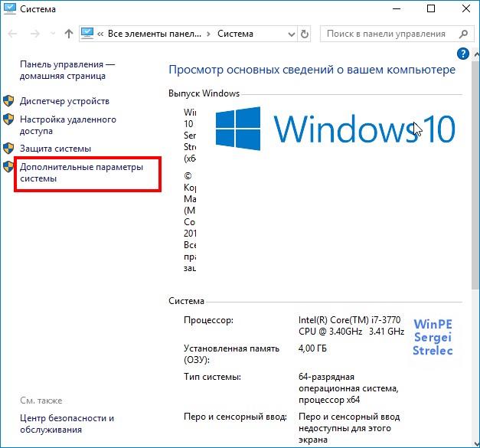Go up one level with up arrow
The width and height of the screenshot is (480, 448).
69,34
